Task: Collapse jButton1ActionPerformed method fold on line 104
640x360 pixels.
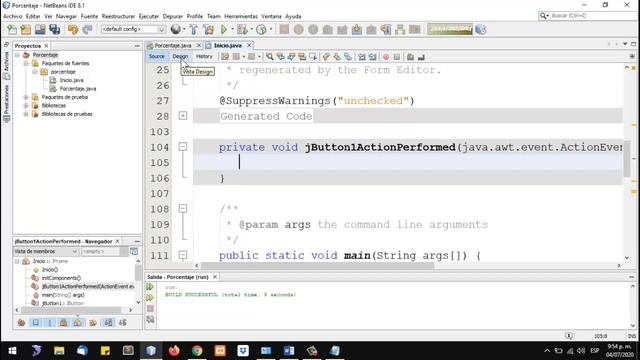Action: coord(183,147)
